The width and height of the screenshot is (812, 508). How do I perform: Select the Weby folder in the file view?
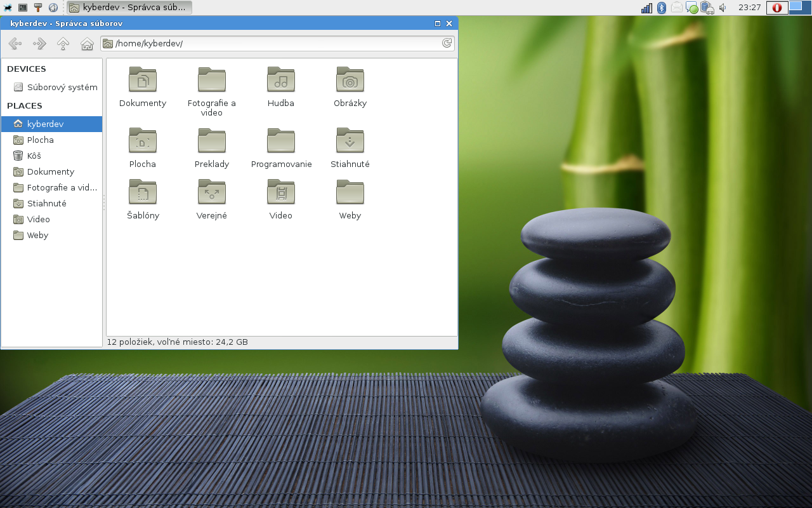350,199
